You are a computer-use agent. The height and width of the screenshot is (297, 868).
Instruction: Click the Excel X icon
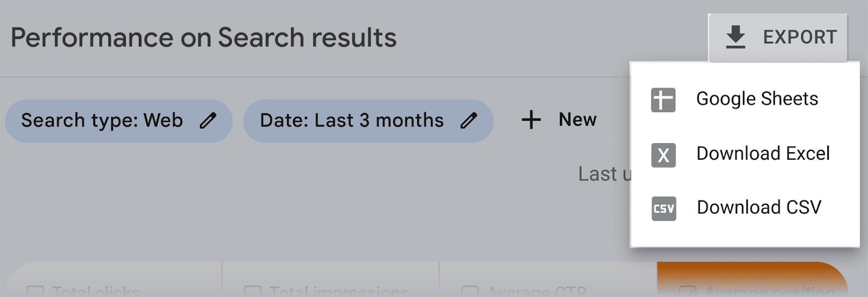pyautogui.click(x=663, y=156)
